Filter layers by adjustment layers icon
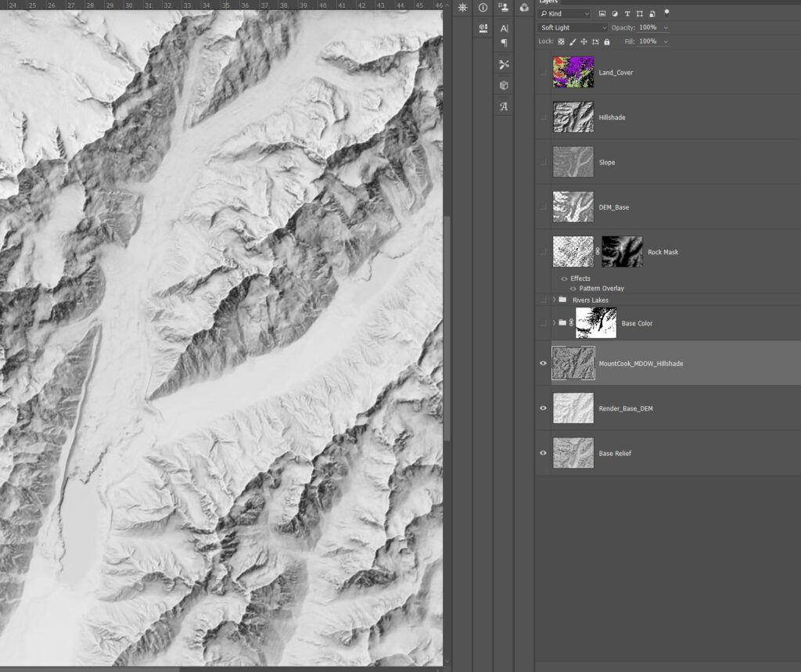 [x=615, y=13]
